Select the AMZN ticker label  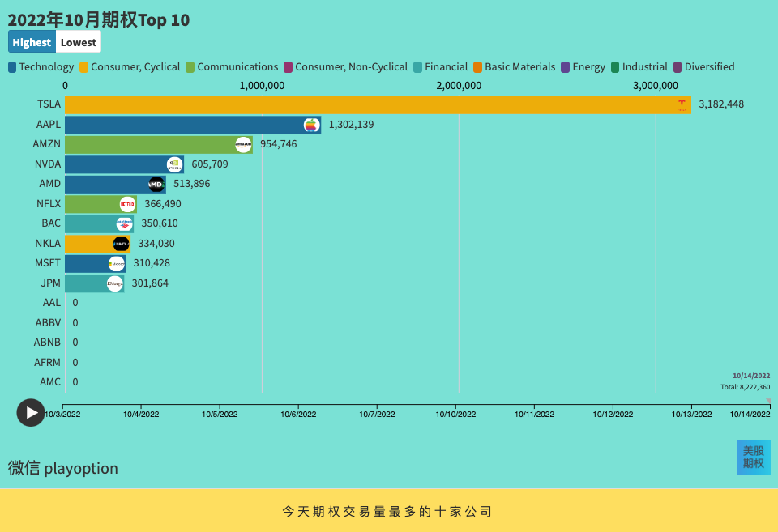tap(47, 144)
